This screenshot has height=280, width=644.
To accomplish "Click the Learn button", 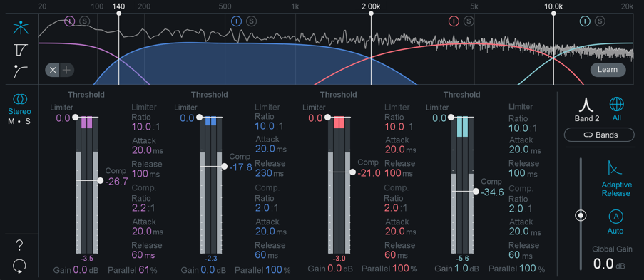I will [608, 70].
